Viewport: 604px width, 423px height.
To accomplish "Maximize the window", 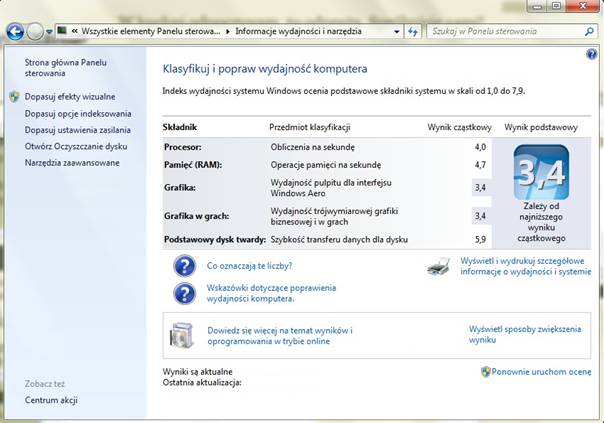I will coord(557,6).
